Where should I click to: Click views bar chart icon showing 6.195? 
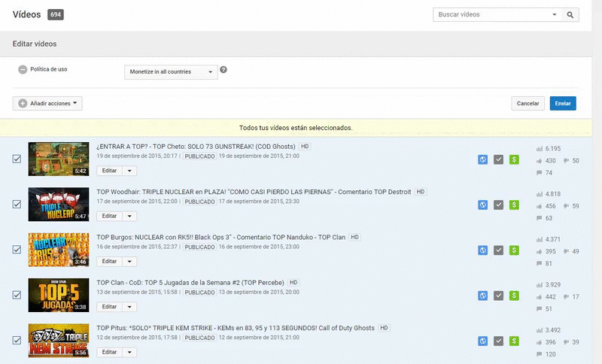tap(540, 148)
